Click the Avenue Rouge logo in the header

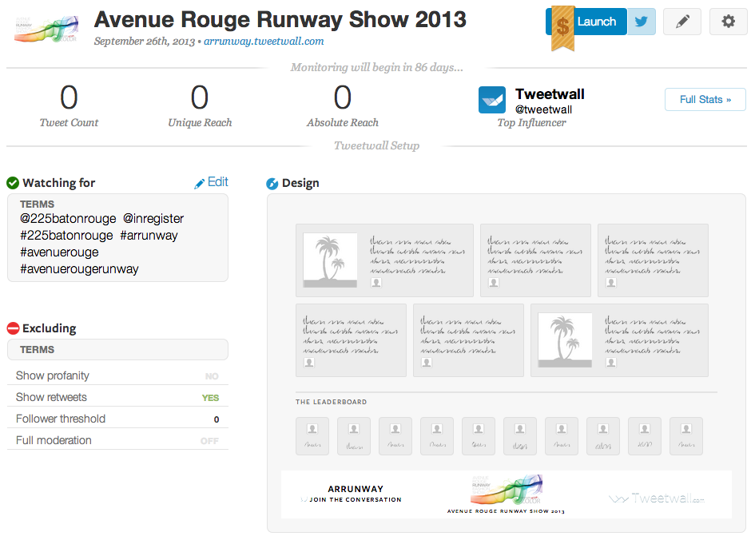46,30
